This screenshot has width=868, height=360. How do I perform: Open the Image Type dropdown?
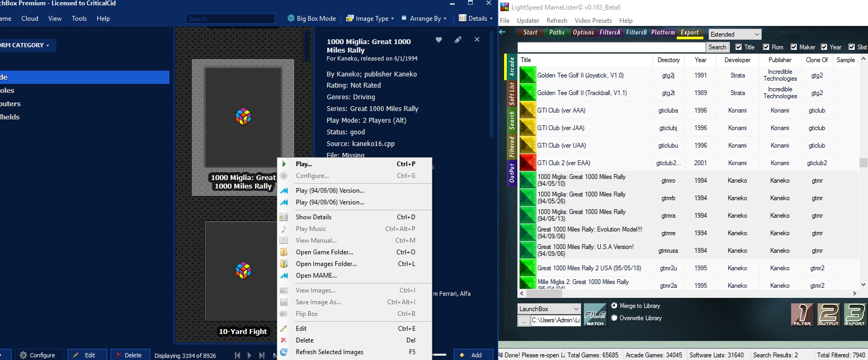tap(370, 18)
